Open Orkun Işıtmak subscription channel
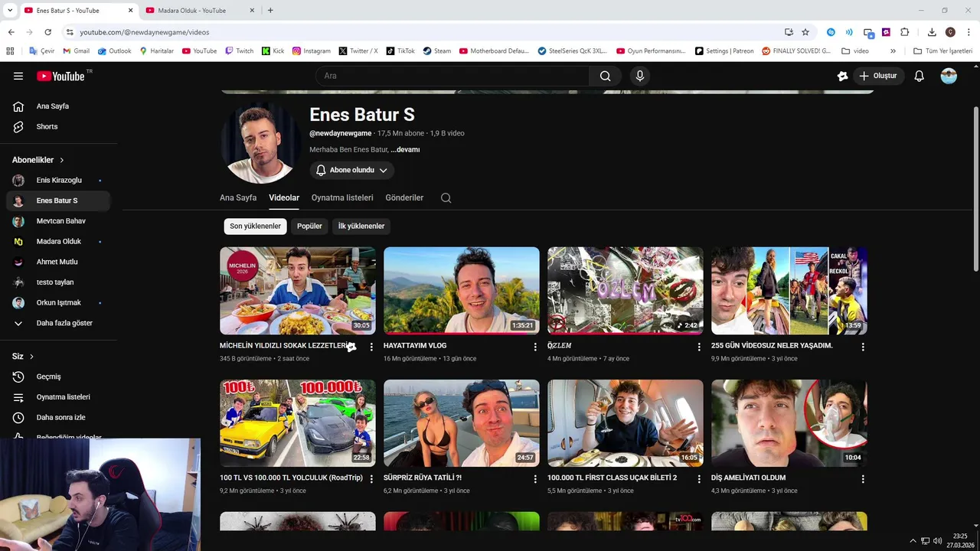The image size is (980, 551). 58,303
